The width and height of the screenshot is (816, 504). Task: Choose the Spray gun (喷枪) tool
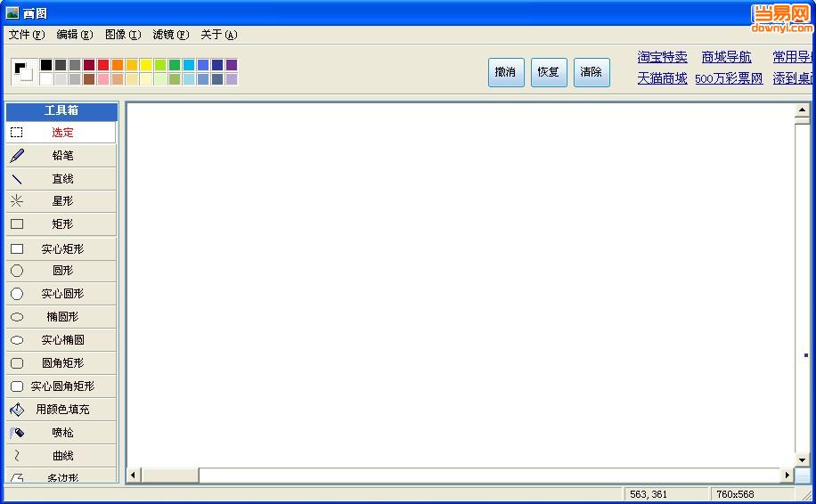coord(61,433)
